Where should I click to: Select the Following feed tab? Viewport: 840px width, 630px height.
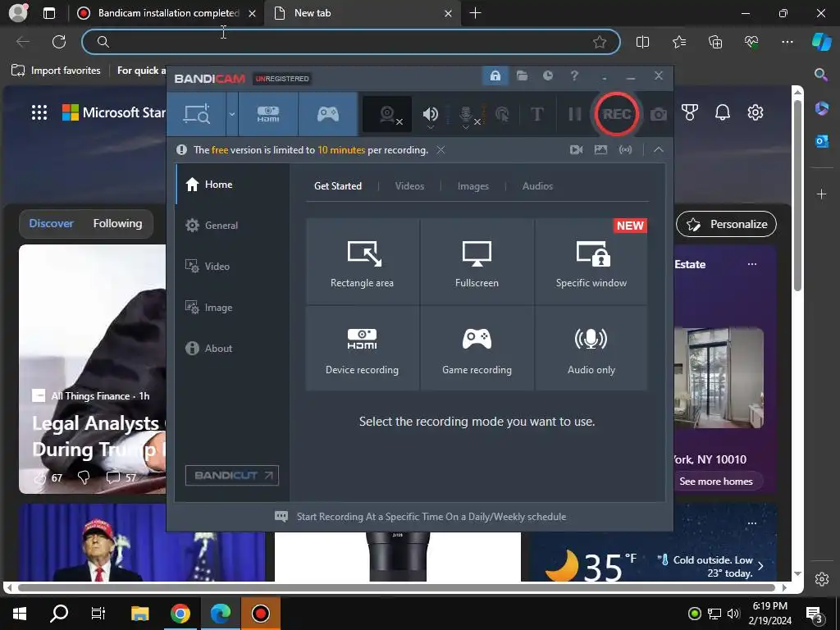click(118, 223)
